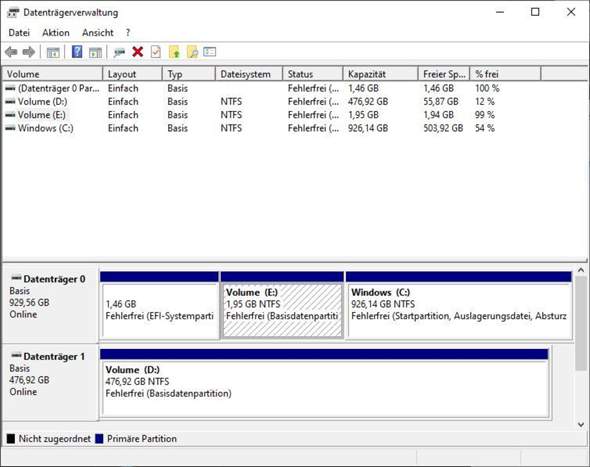Select the hatched Volume (E:) partition block
This screenshot has height=467, width=590.
(x=282, y=305)
